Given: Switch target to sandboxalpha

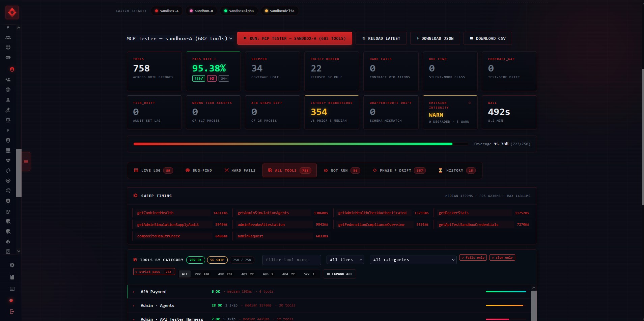Looking at the screenshot, I should pos(239,11).
